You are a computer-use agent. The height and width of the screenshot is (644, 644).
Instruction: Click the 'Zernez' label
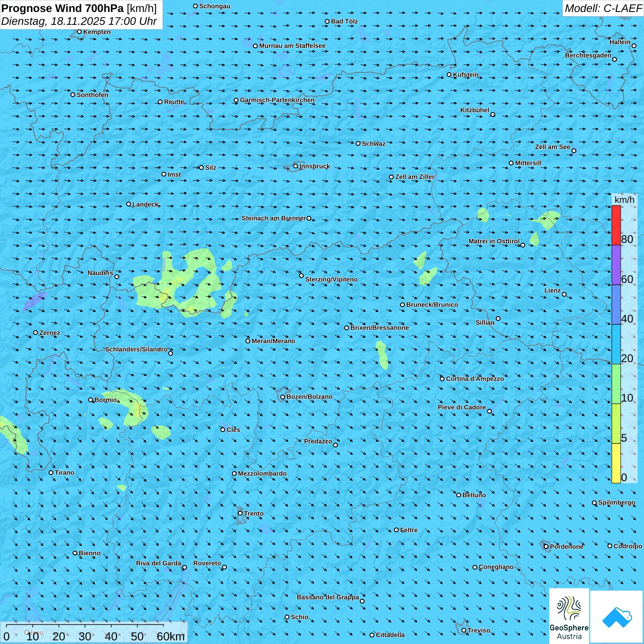pos(50,333)
